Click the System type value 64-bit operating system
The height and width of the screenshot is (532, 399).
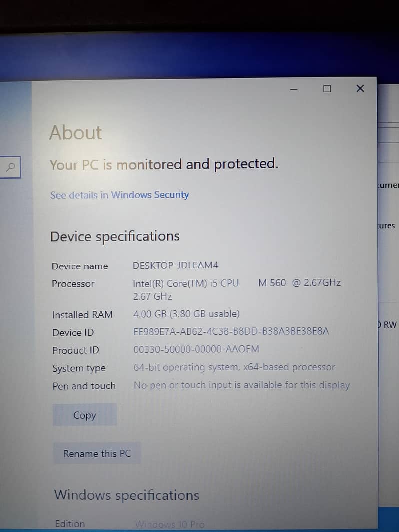pyautogui.click(x=234, y=367)
